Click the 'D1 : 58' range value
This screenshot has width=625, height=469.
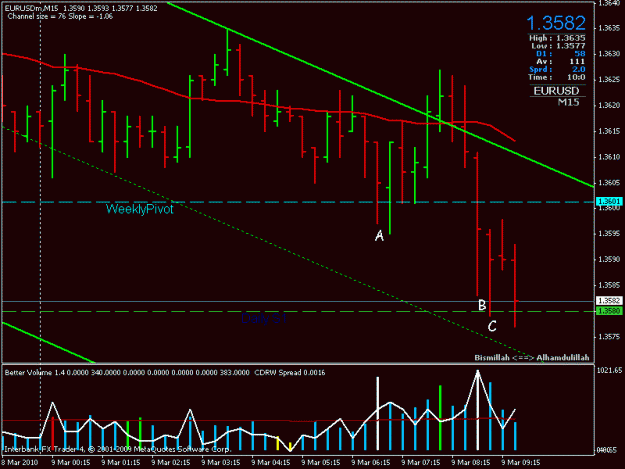tap(560, 54)
